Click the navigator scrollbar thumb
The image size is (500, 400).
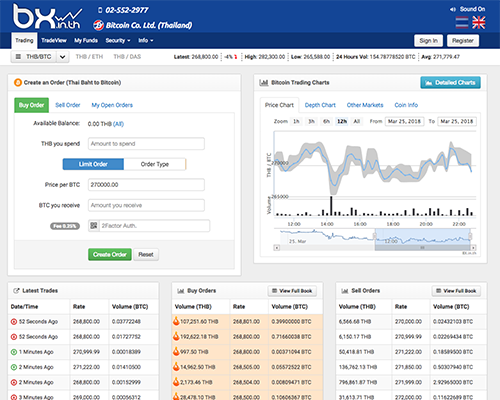[422, 248]
